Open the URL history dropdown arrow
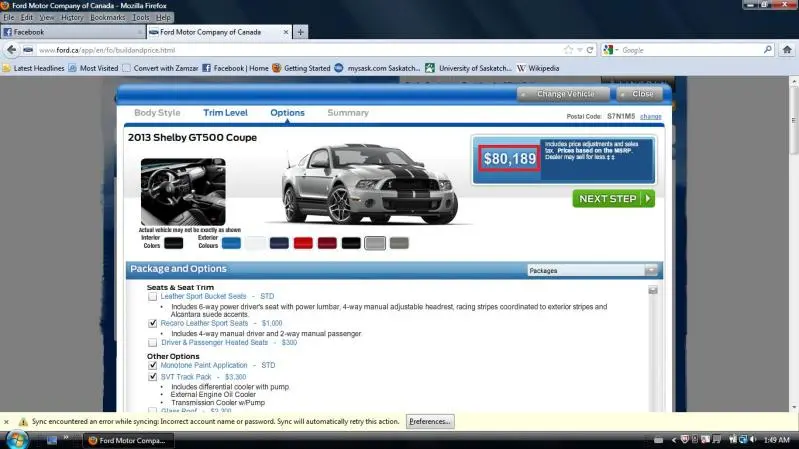Viewport: 799px width, 449px height. [x=579, y=50]
